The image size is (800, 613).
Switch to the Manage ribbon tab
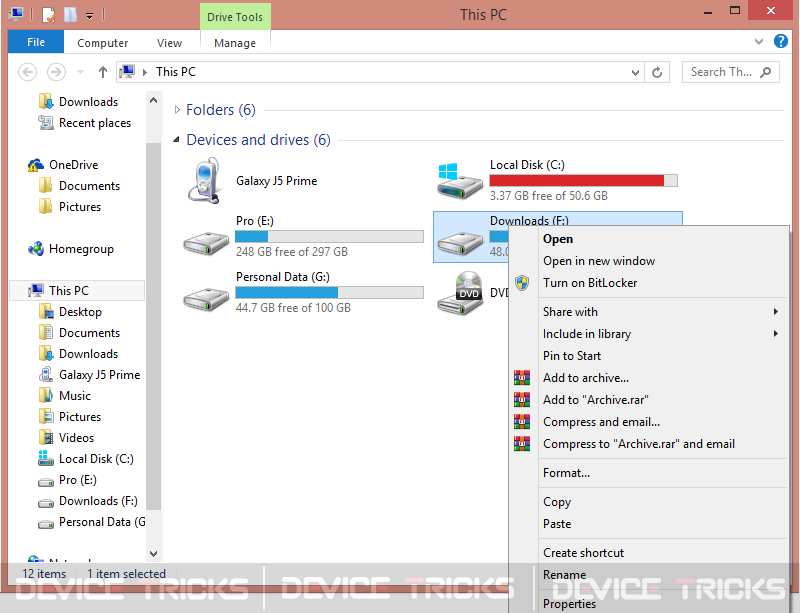pos(235,43)
